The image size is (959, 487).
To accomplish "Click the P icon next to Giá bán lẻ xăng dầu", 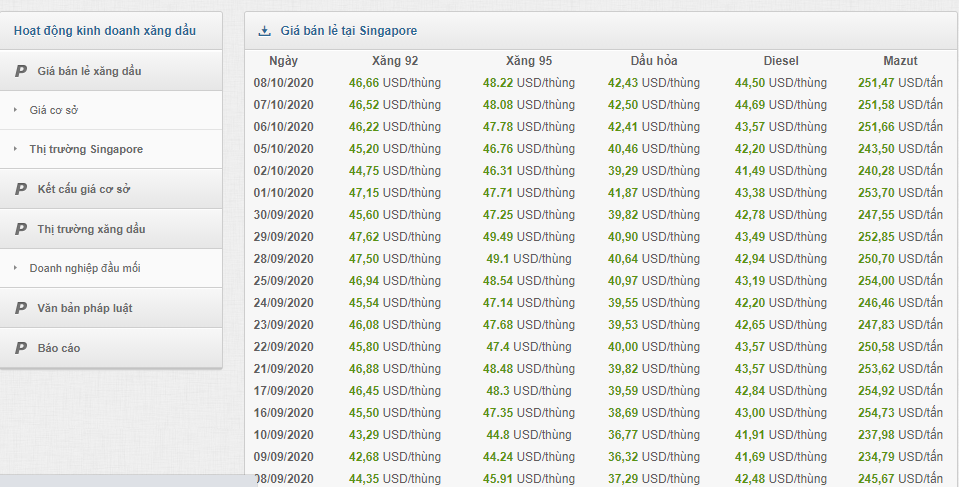I will [x=21, y=71].
